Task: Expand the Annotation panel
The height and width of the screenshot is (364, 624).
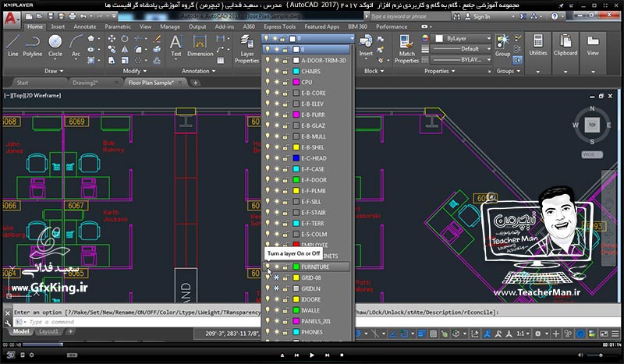Action: [x=199, y=71]
